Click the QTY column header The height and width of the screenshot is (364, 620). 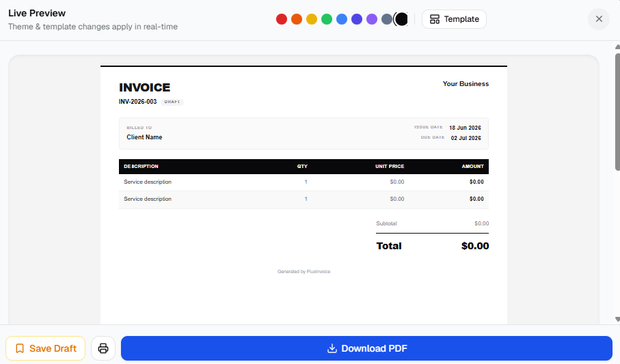click(x=302, y=167)
